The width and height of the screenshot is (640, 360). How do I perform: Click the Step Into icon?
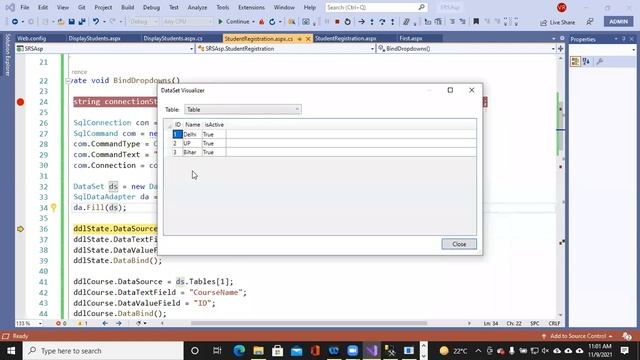(372, 22)
